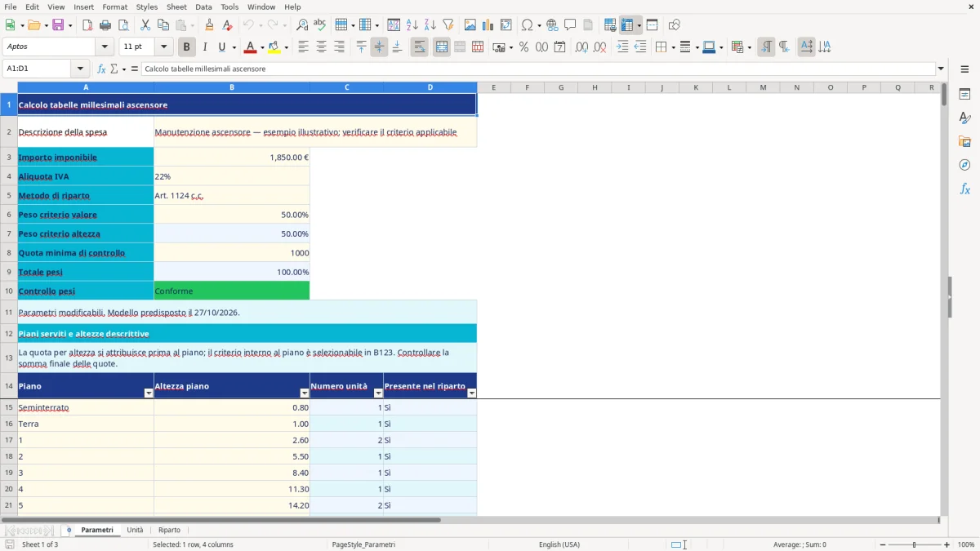Toggle wrap text
Screen dimensions: 980x551
coord(419,47)
